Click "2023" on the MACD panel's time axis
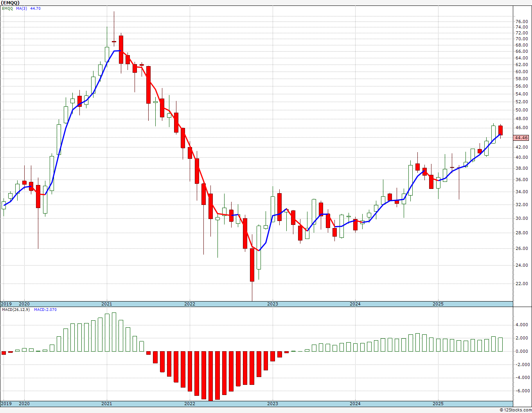Image resolution: width=532 pixels, height=413 pixels. 273,404
